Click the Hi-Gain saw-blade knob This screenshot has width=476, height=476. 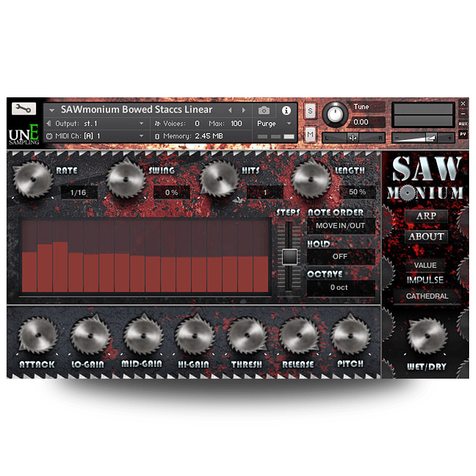tap(195, 335)
